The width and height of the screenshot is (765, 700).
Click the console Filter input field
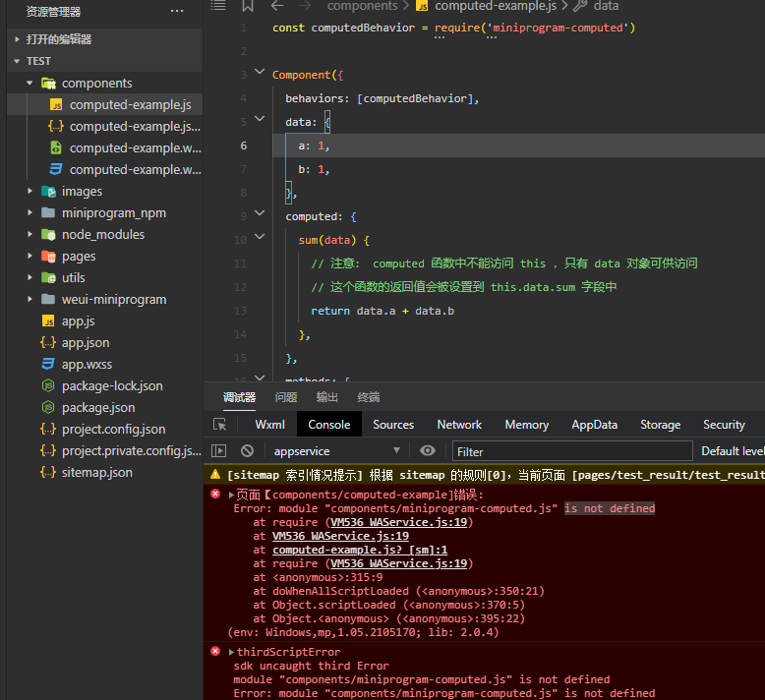click(x=572, y=451)
